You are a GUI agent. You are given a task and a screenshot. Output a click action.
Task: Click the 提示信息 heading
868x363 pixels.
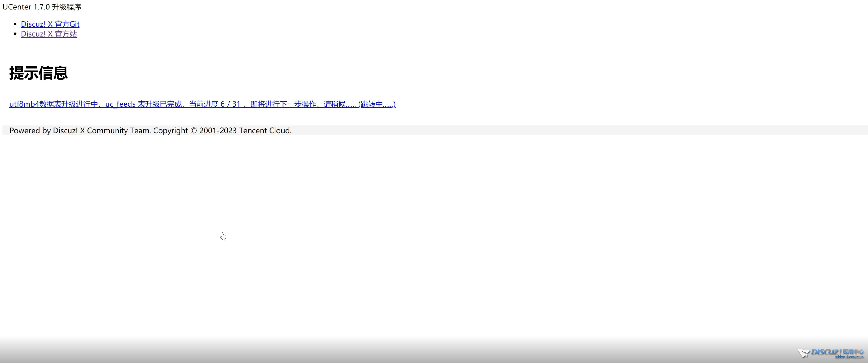tap(38, 73)
